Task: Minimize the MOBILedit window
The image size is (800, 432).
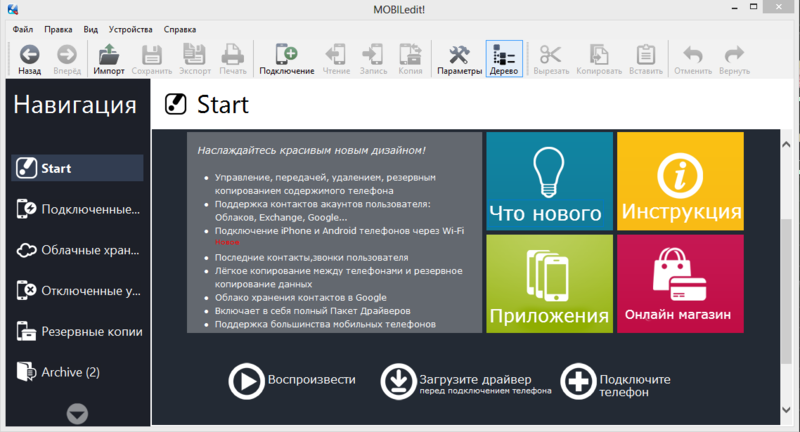Action: 735,8
